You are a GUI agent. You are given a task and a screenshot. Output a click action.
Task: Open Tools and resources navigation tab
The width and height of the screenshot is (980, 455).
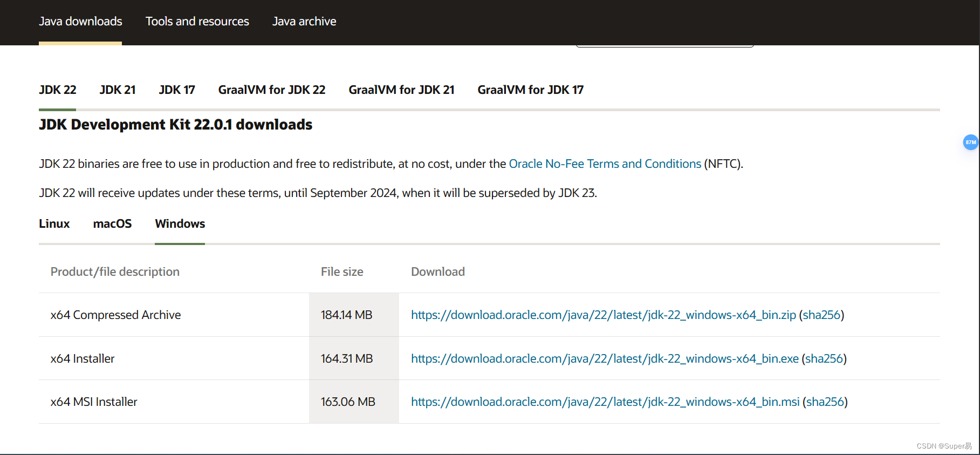coord(197,22)
